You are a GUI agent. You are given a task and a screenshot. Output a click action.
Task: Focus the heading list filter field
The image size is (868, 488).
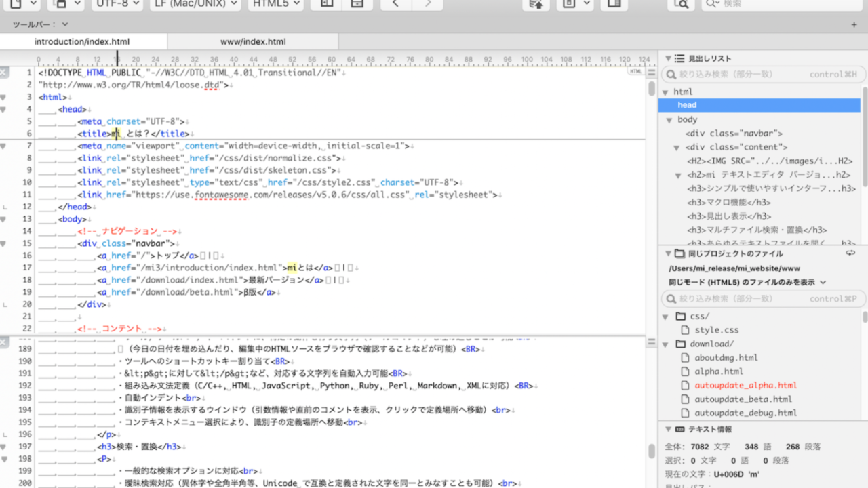[x=761, y=74]
